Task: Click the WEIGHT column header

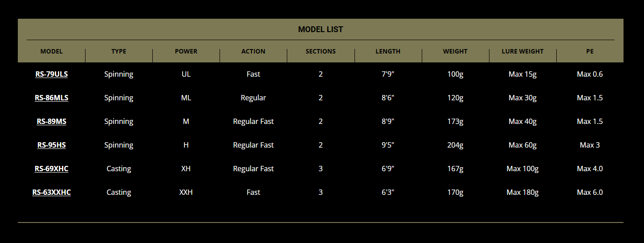Action: [455, 51]
